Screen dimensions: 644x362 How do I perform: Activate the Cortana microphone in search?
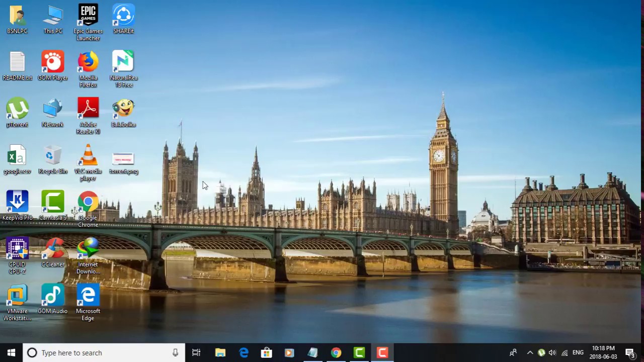[x=175, y=353]
